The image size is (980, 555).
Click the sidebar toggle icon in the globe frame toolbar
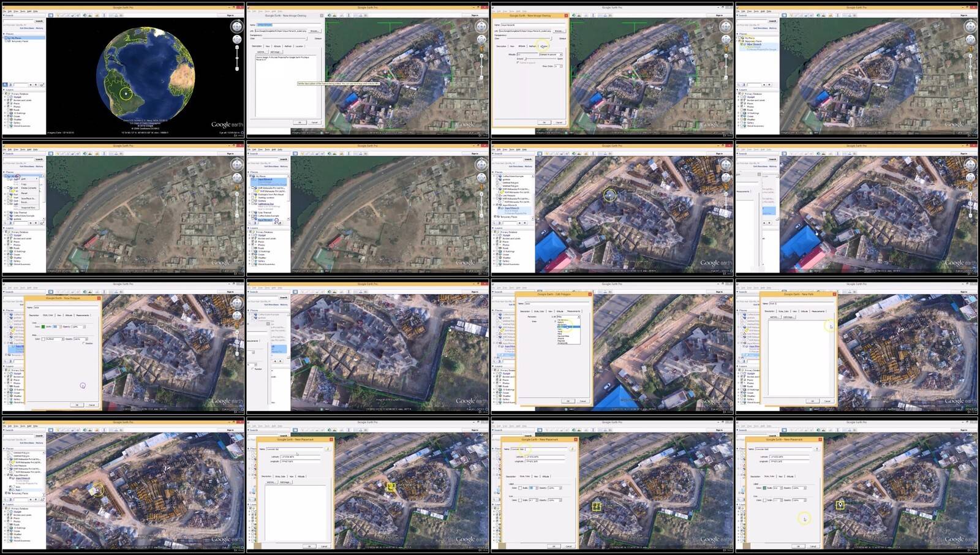click(51, 15)
